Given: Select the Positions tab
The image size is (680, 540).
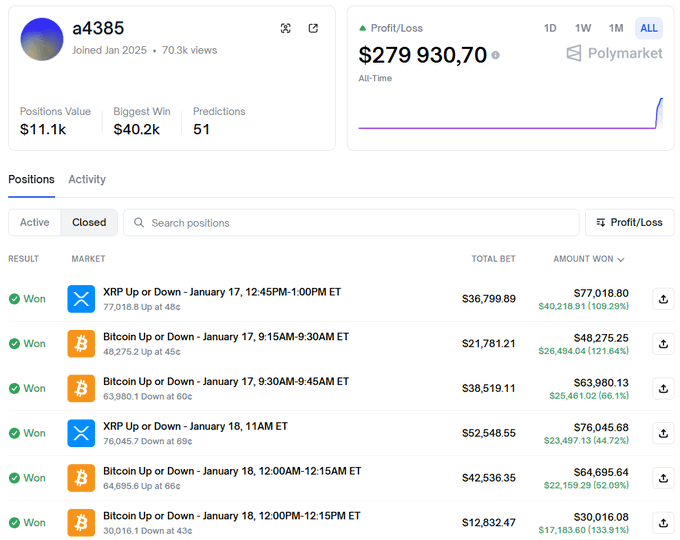Looking at the screenshot, I should pyautogui.click(x=31, y=180).
